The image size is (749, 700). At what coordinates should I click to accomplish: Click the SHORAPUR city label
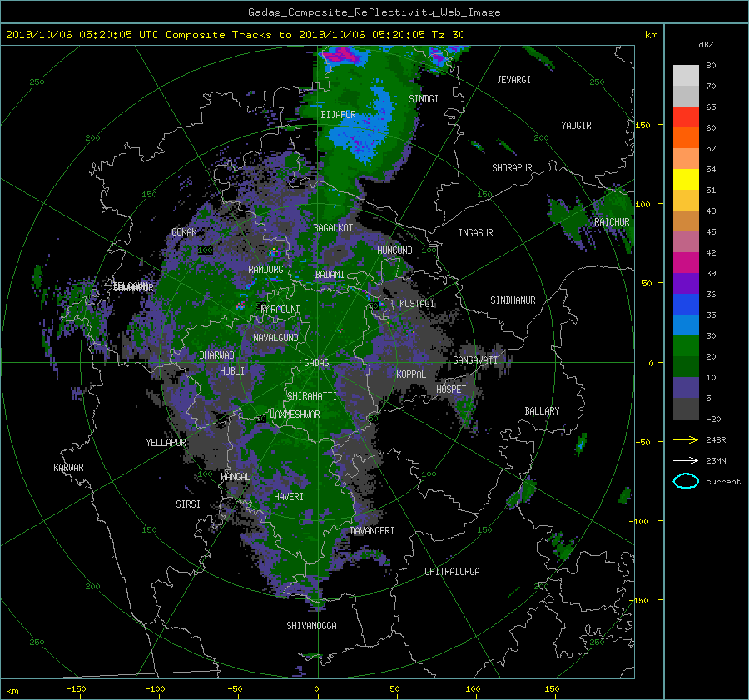click(512, 168)
